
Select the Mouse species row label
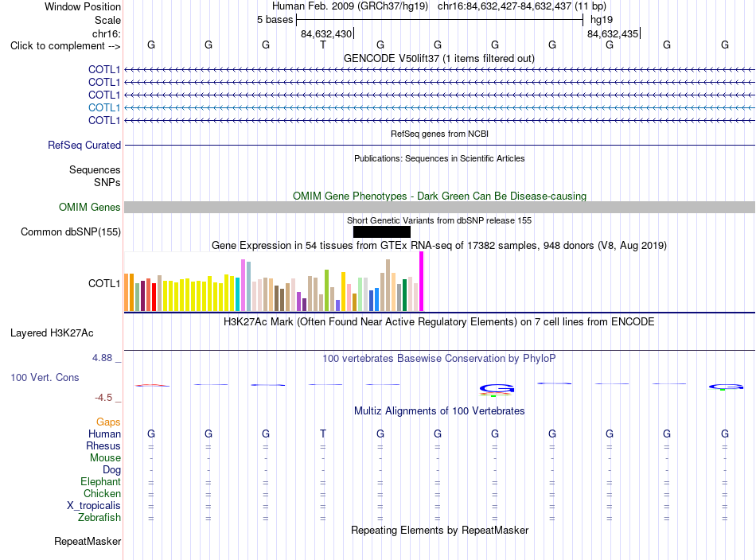105,458
